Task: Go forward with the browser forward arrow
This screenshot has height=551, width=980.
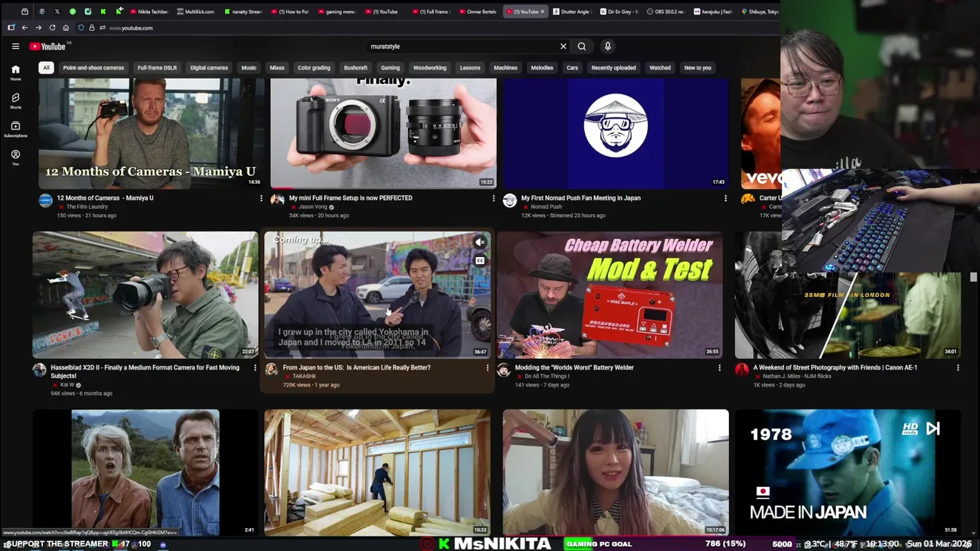Action: tap(38, 28)
